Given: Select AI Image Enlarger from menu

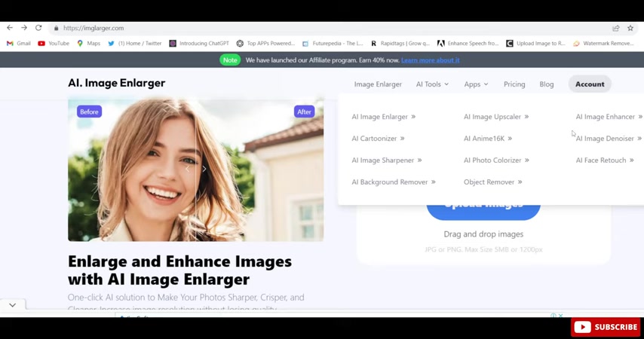Looking at the screenshot, I should tap(384, 117).
